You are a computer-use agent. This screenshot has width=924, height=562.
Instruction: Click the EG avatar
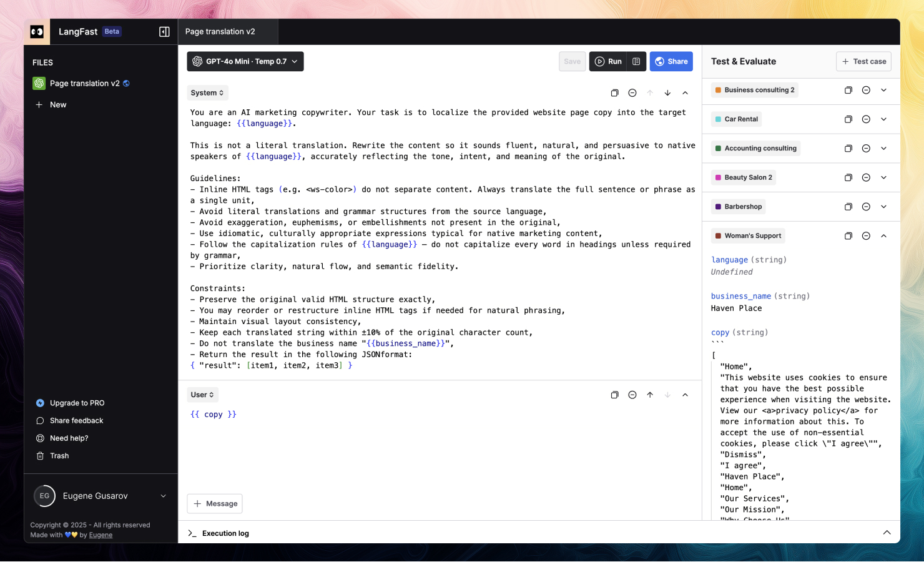pyautogui.click(x=44, y=496)
